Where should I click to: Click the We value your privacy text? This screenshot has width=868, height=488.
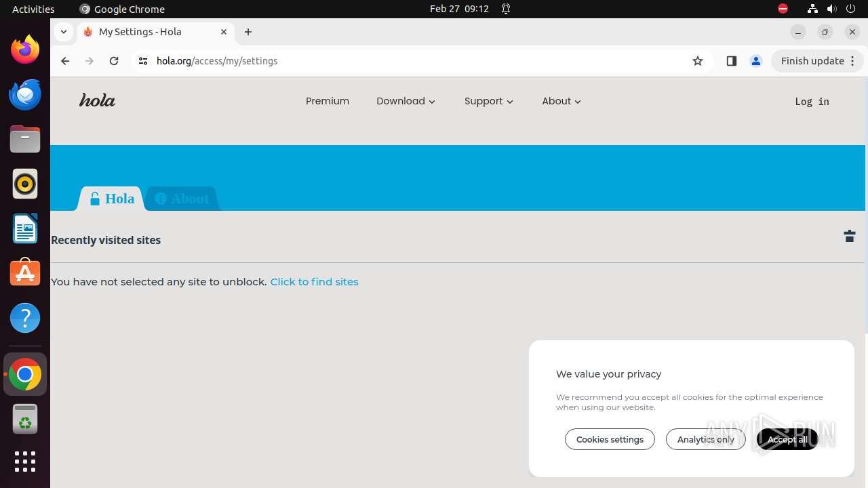[608, 373]
